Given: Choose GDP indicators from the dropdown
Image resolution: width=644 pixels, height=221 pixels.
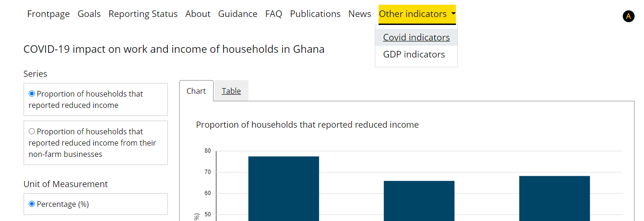Looking at the screenshot, I should 414,54.
